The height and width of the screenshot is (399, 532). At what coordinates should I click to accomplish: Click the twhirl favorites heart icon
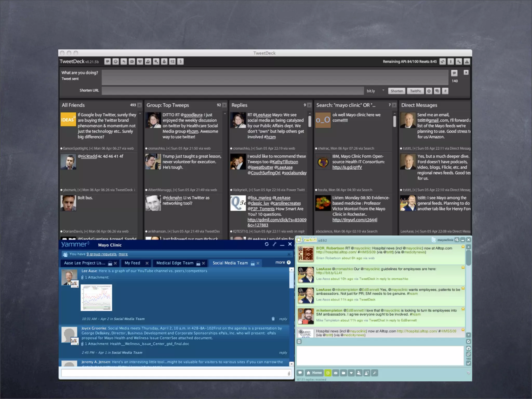tap(351, 373)
